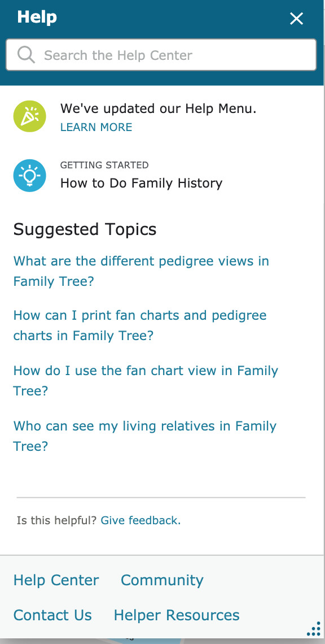The width and height of the screenshot is (325, 644).
Task: Open the LEARN MORE link
Action: [x=96, y=127]
